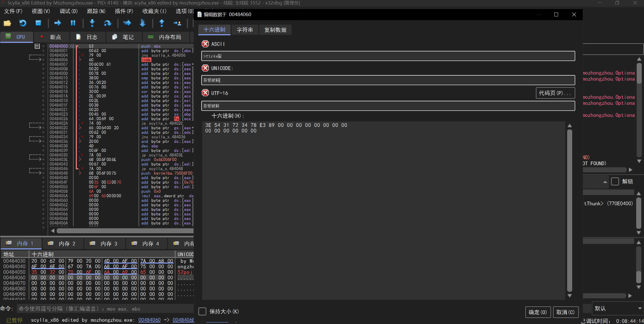Viewport: 644px width, 324px height.
Task: Click the disassembly scroll left arrow
Action: click(x=53, y=231)
